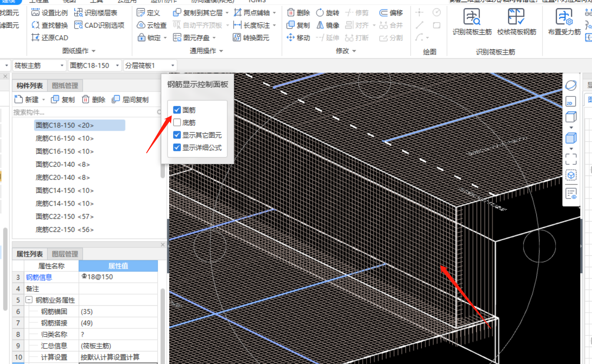Switch to the 图纸管理 tab
This screenshot has height=364, width=592.
tap(65, 86)
